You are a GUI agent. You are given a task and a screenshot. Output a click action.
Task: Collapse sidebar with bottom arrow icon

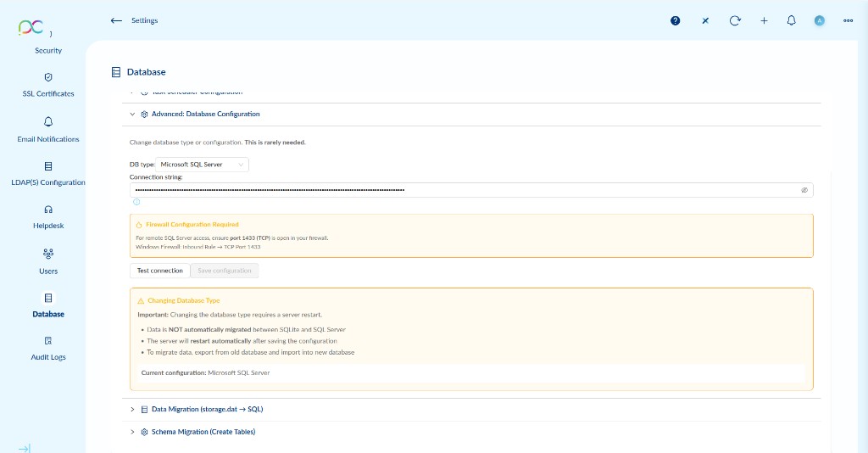(25, 449)
